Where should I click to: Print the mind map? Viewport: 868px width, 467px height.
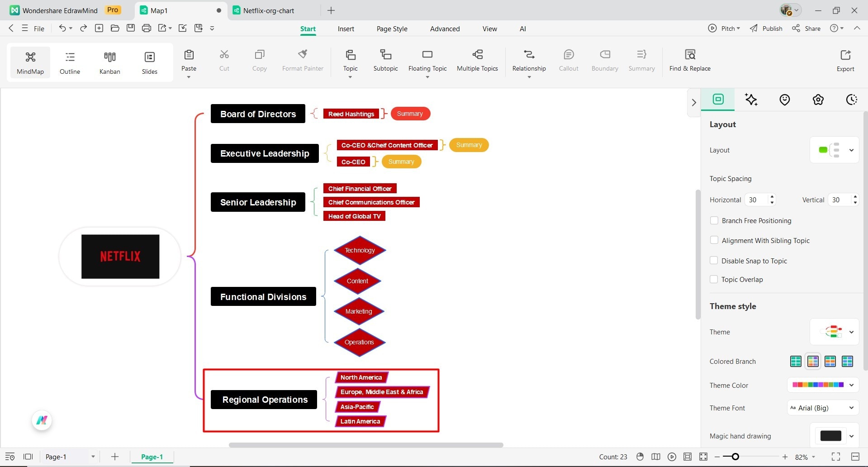(x=147, y=28)
